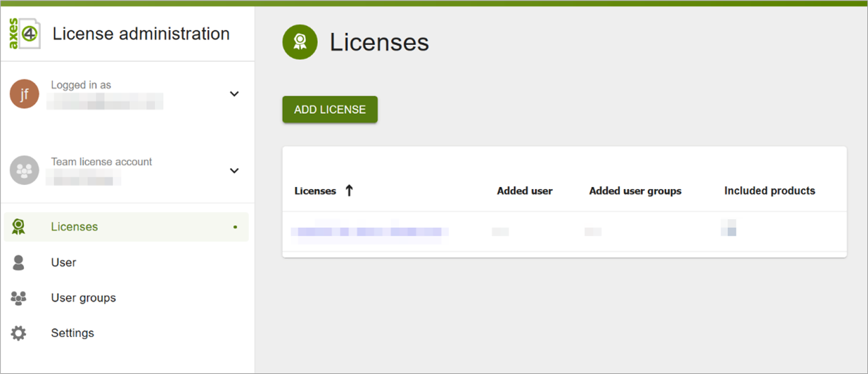Screen dimensions: 868x374
Task: Expand the Logged in as dropdown
Action: point(234,94)
